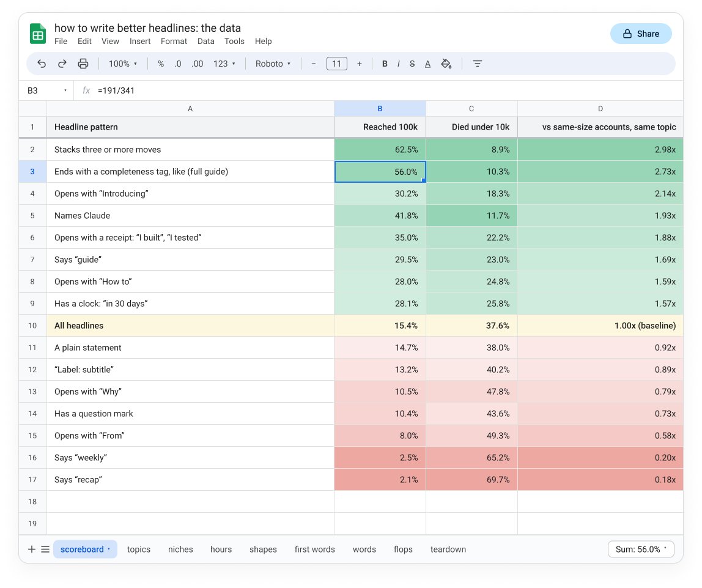The height and width of the screenshot is (588, 702).
Task: Click the Share button
Action: coord(641,34)
